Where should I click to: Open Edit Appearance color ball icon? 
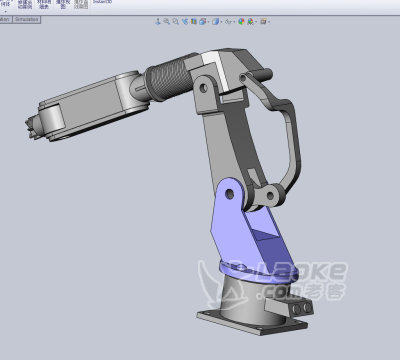[241, 22]
